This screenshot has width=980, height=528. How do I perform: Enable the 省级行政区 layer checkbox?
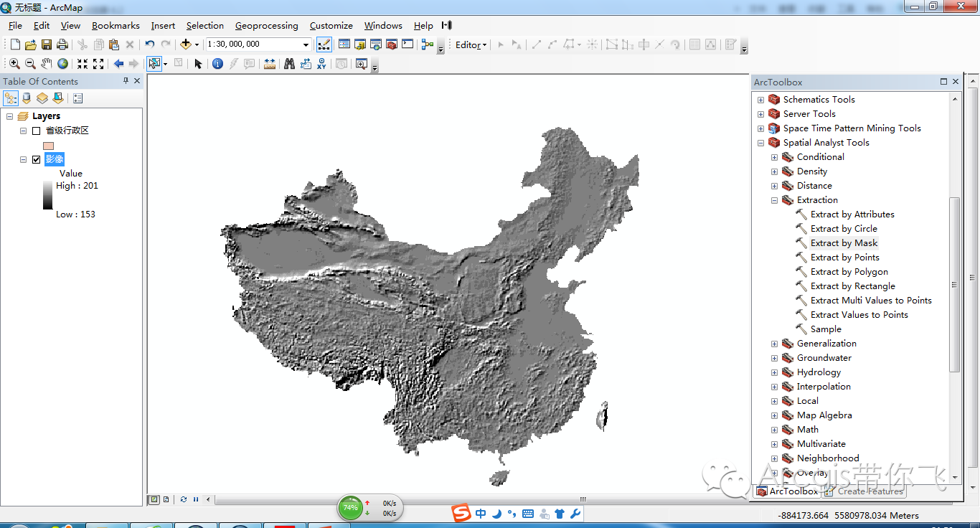[x=36, y=131]
